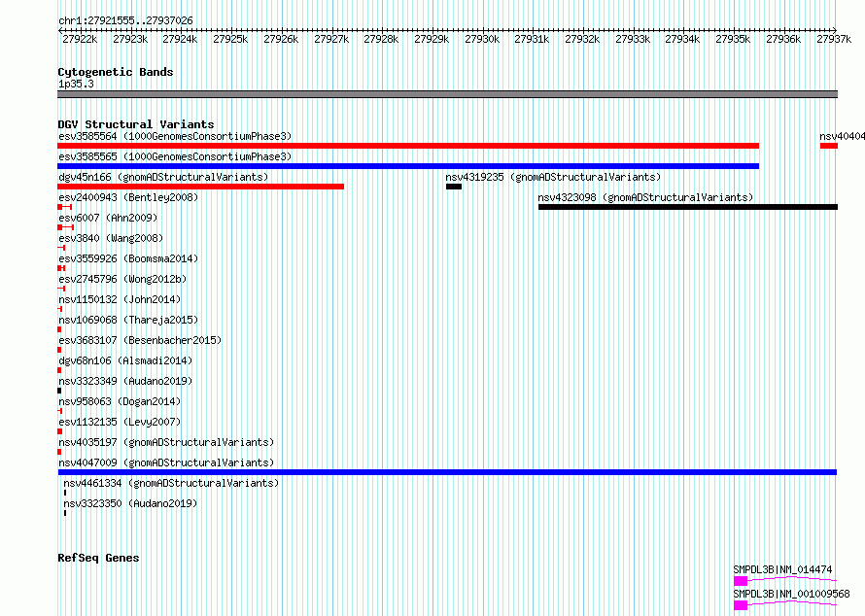Open nsv4461334 (gnomADStructuralVariants) label
This screenshot has height=616, width=865.
pos(171,483)
